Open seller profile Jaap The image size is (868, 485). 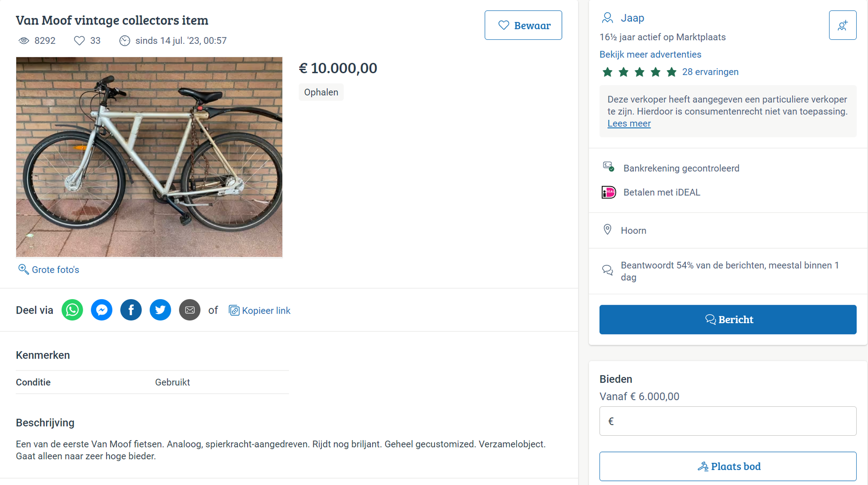pos(632,18)
